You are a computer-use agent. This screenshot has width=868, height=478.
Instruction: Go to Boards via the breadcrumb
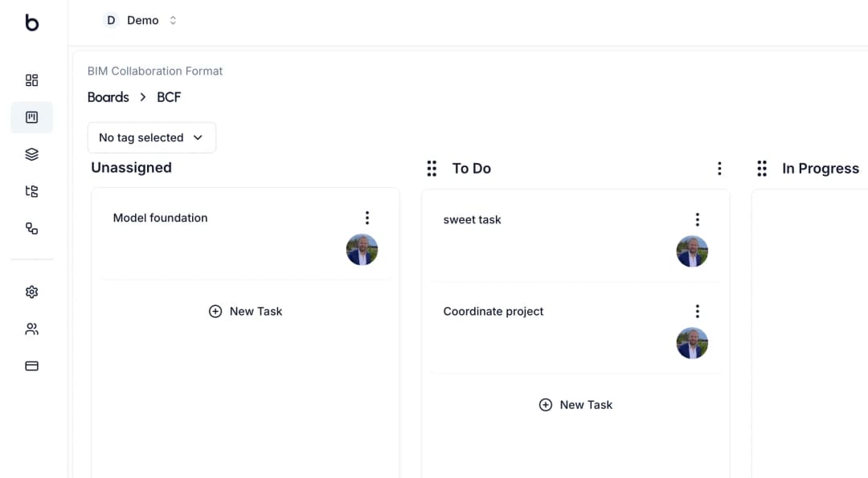coord(108,97)
